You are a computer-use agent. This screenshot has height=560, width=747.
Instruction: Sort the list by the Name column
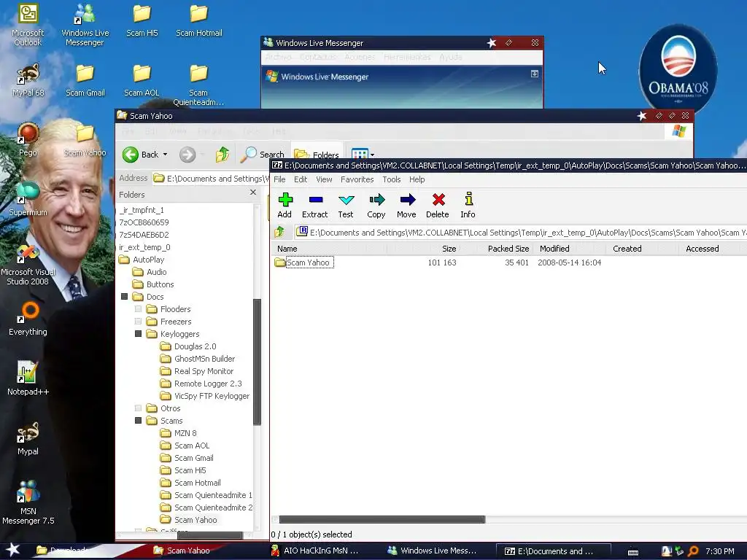329,249
